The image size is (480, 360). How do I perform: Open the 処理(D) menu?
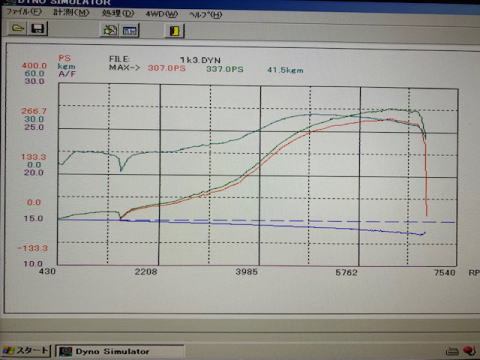(x=118, y=13)
